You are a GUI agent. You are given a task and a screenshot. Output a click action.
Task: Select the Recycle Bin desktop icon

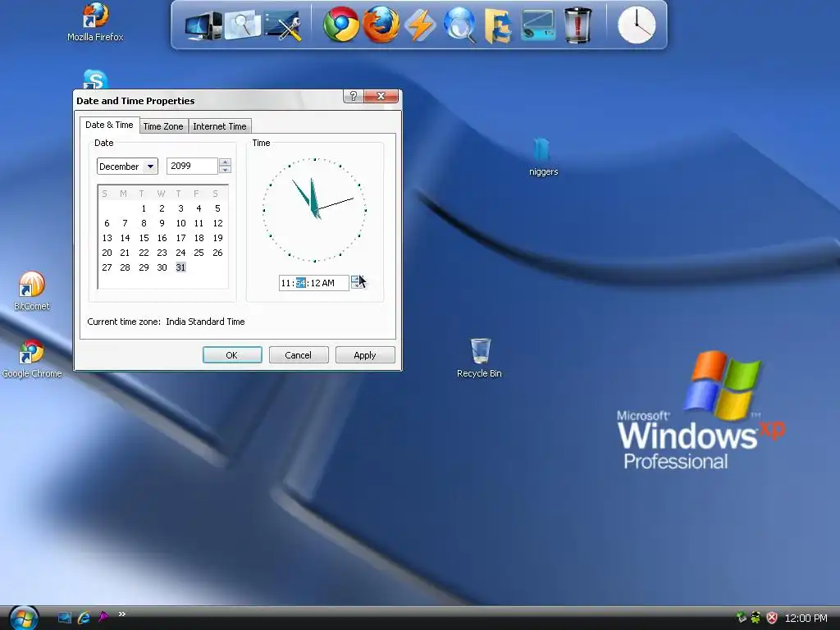pos(479,358)
